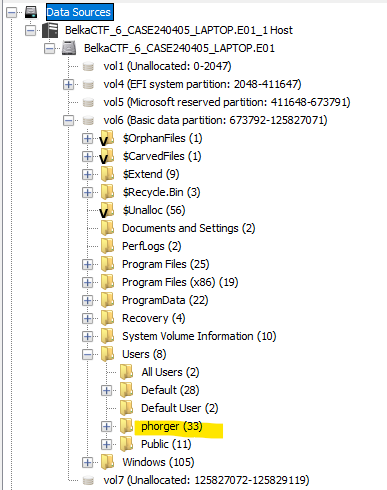The image size is (387, 490).
Task: Expand the Public user folder
Action: point(106,445)
